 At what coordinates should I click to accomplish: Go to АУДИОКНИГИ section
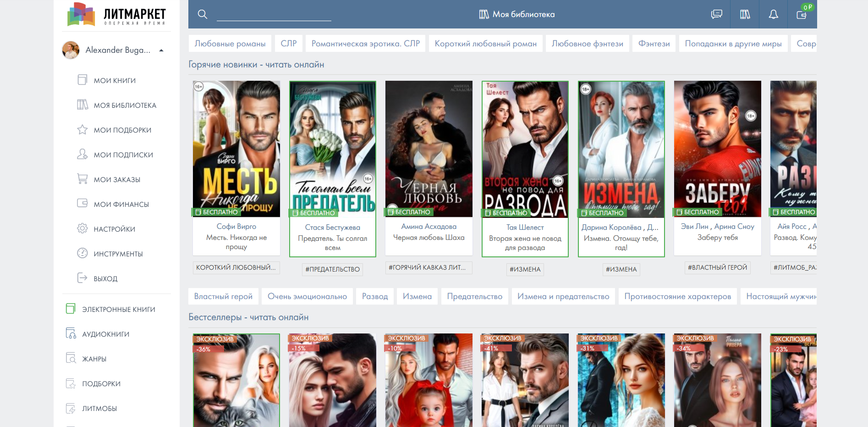coord(105,334)
